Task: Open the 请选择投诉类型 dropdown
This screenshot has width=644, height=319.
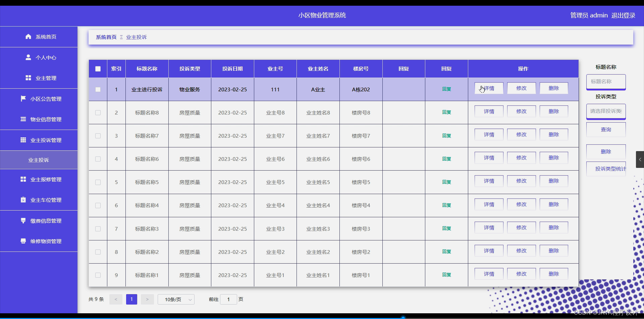Action: [606, 111]
